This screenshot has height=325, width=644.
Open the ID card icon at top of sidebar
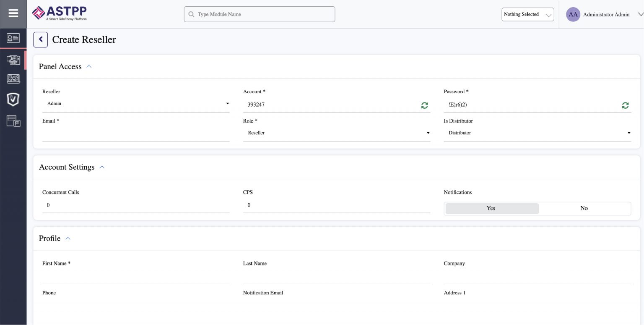point(13,38)
